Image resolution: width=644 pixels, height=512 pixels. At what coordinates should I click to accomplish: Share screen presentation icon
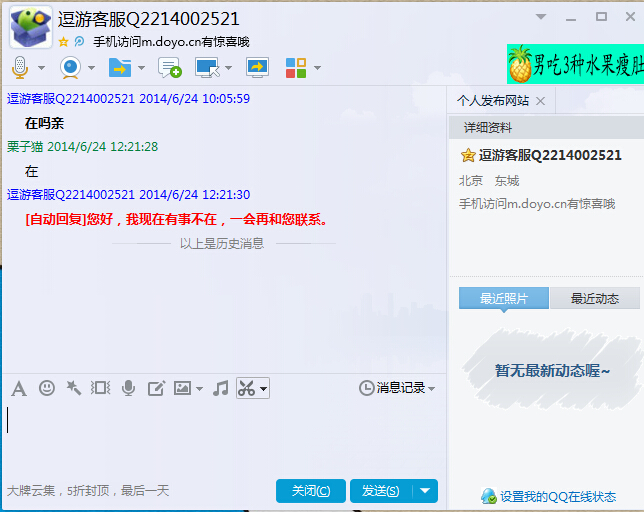258,67
